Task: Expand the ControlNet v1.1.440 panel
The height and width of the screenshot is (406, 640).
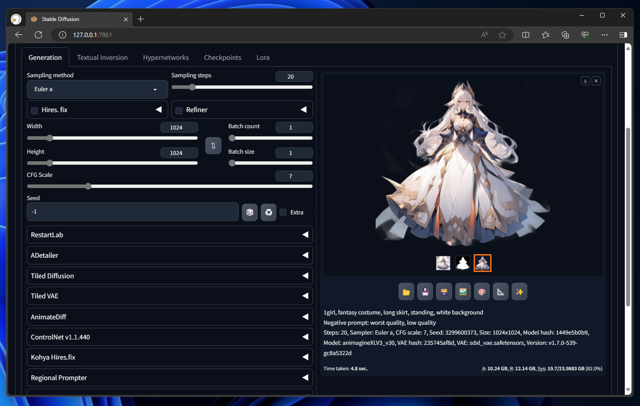Action: pyautogui.click(x=169, y=337)
